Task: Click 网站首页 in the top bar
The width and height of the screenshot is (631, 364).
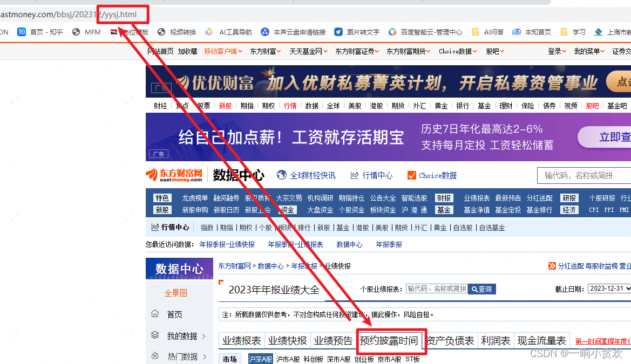Action: click(x=160, y=51)
